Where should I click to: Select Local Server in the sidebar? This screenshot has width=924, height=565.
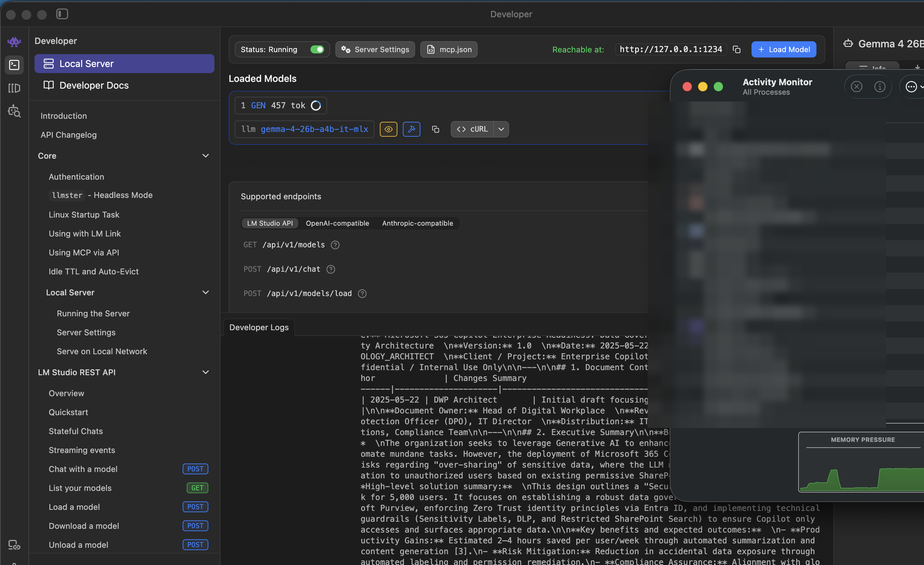pos(124,64)
